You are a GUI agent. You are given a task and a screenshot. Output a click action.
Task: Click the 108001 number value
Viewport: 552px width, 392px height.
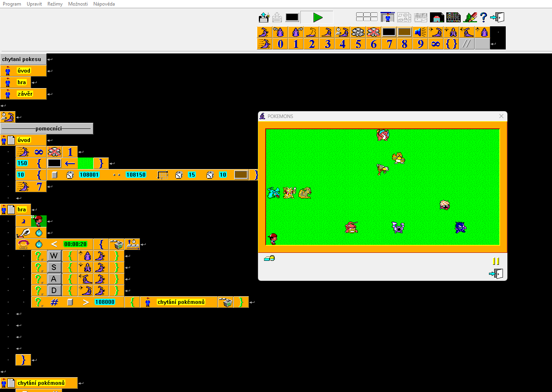[89, 175]
